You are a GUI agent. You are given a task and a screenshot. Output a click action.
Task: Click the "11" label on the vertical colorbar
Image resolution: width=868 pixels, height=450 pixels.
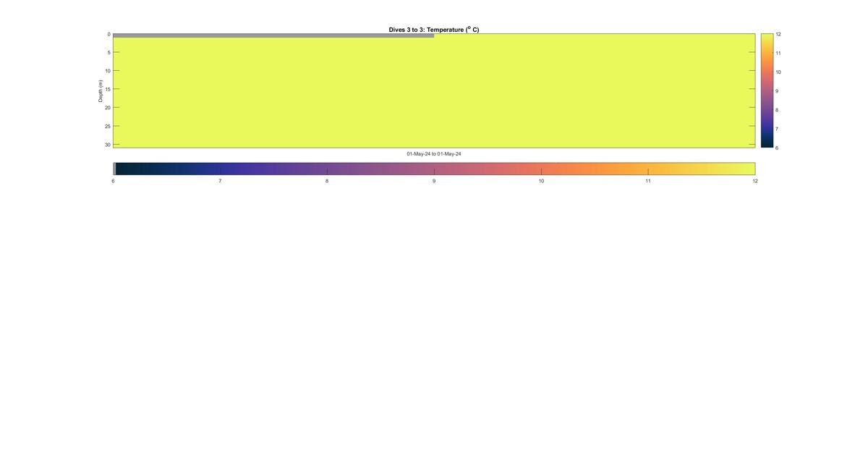pyautogui.click(x=778, y=54)
